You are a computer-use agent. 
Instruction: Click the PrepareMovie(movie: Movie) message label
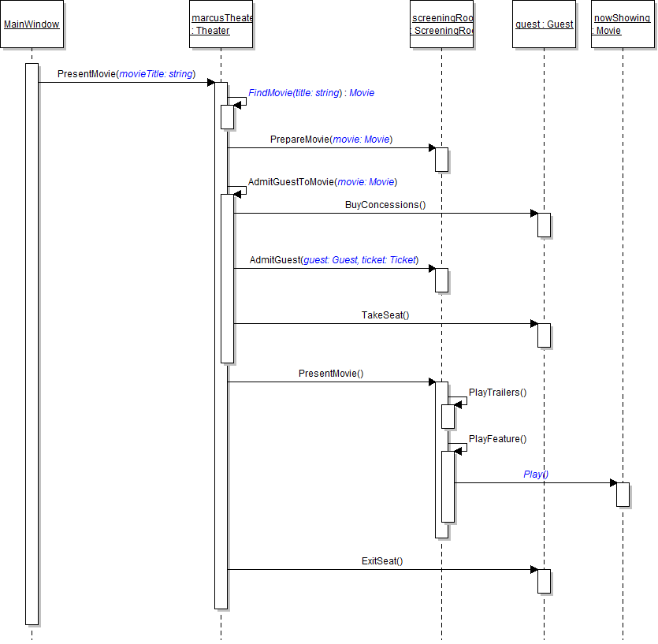pos(331,140)
